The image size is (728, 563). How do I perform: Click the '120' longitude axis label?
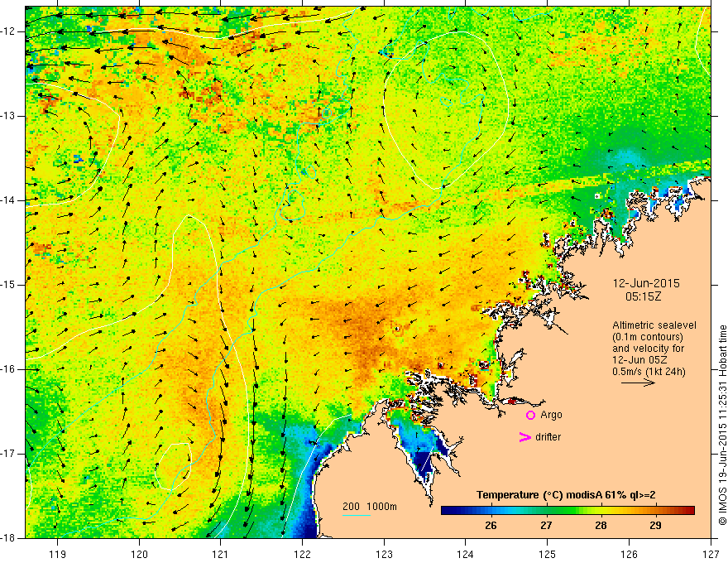pos(139,554)
